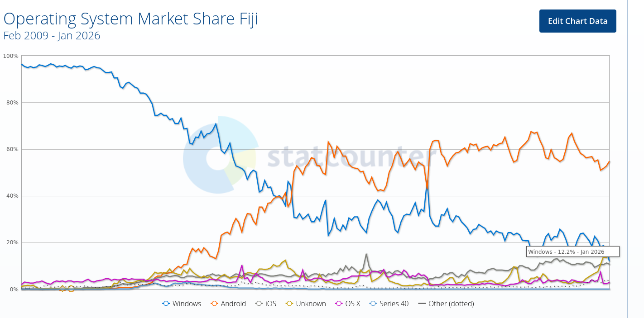Click the Android line's final Jan 2026 point
The height and width of the screenshot is (318, 644).
[x=609, y=161]
